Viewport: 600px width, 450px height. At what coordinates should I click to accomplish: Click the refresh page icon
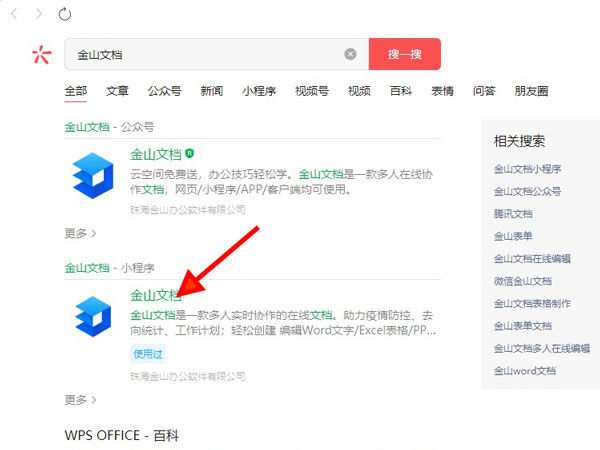(x=65, y=14)
